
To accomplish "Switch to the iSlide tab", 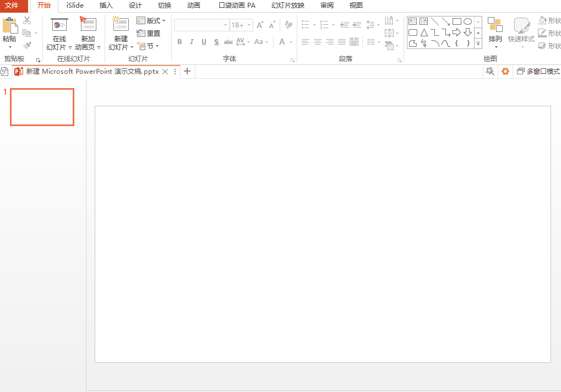I will 75,6.
